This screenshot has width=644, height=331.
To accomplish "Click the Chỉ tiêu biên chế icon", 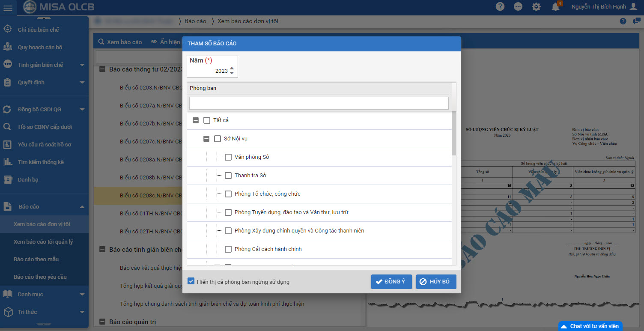I will pos(7,30).
